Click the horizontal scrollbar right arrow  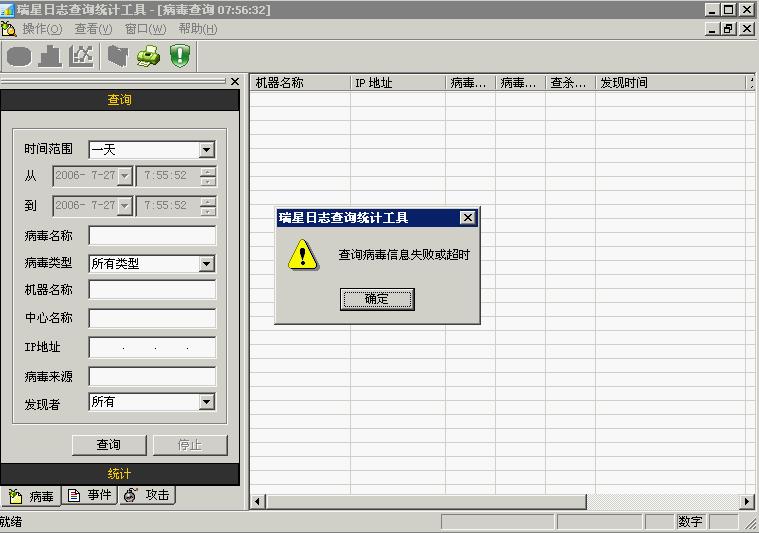point(747,502)
